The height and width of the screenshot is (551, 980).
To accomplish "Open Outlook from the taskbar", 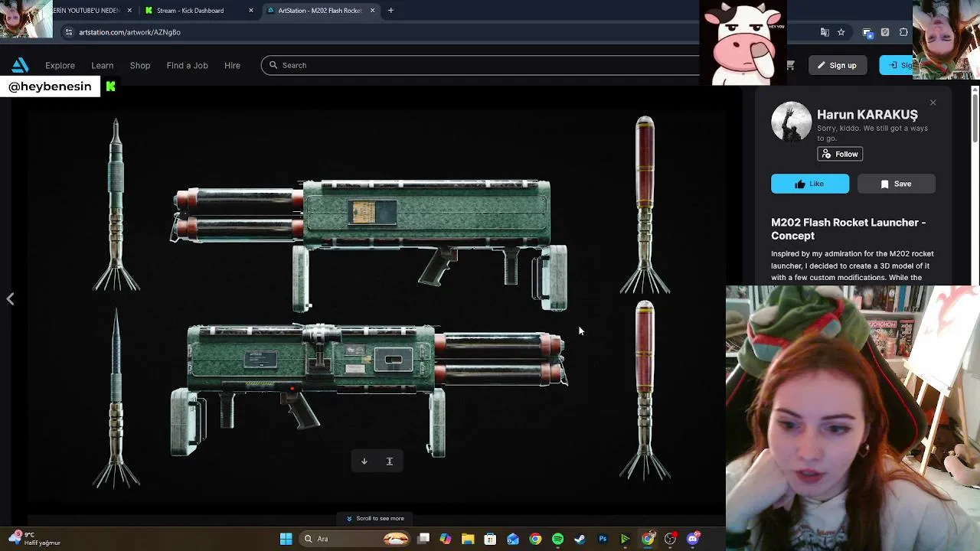I will 513,539.
